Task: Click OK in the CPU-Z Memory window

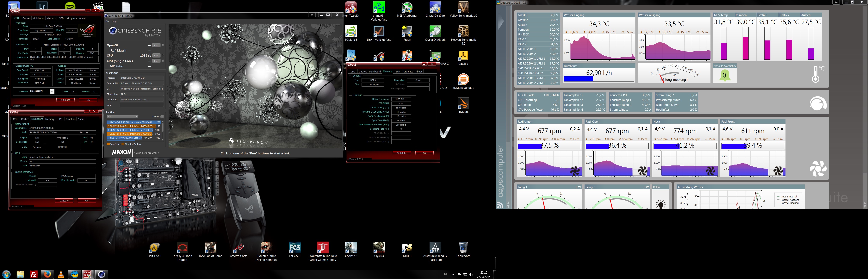Action: 424,153
